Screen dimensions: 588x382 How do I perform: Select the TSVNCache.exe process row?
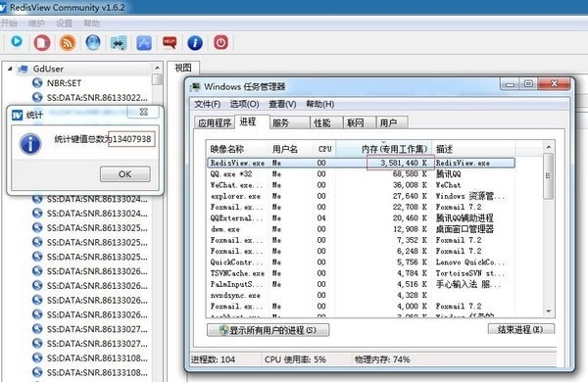(x=361, y=273)
